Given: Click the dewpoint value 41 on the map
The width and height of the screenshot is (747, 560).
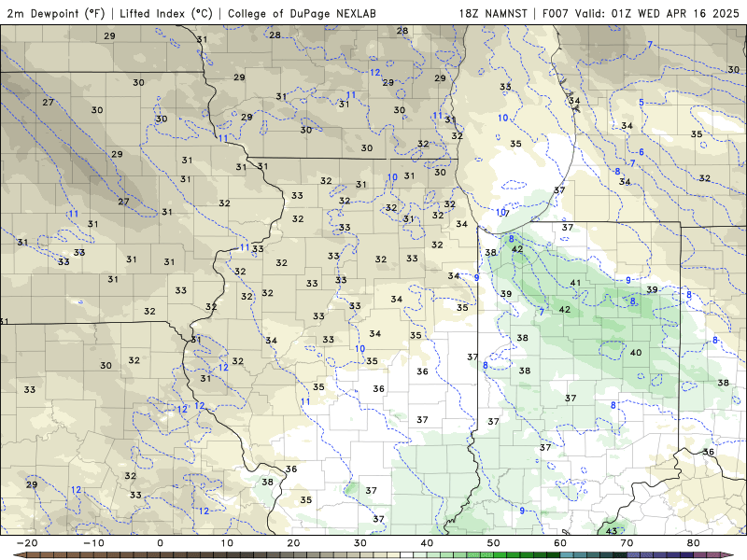Looking at the screenshot, I should point(575,283).
